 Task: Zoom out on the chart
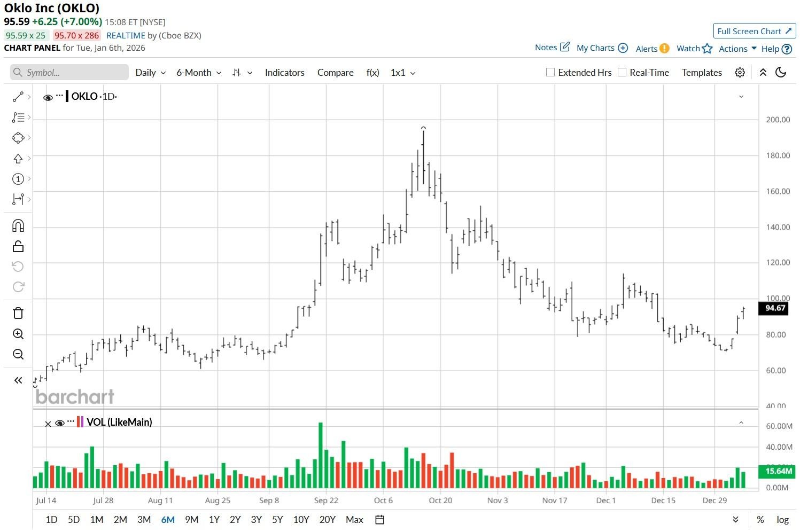pyautogui.click(x=18, y=354)
